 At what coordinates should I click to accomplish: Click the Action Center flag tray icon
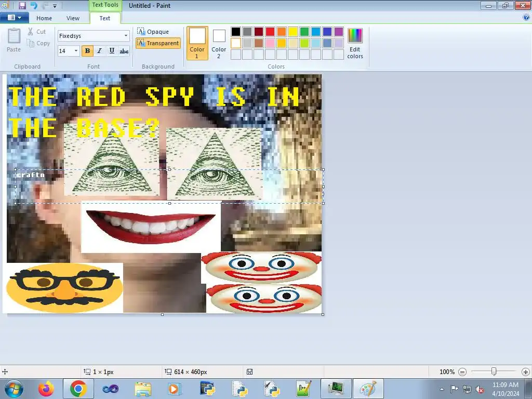pos(454,389)
